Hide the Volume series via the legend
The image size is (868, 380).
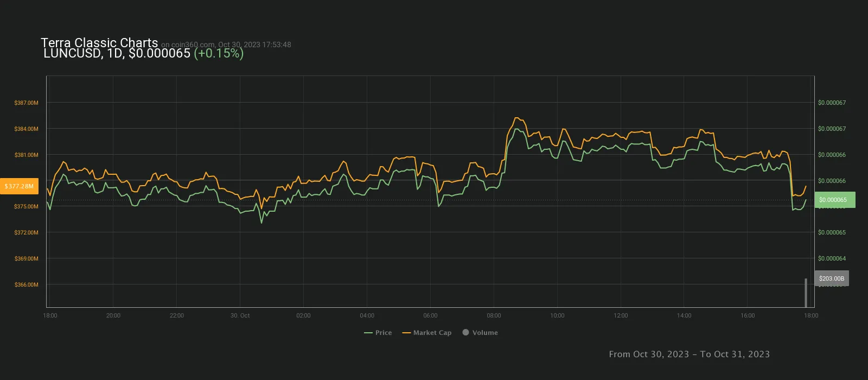point(480,333)
